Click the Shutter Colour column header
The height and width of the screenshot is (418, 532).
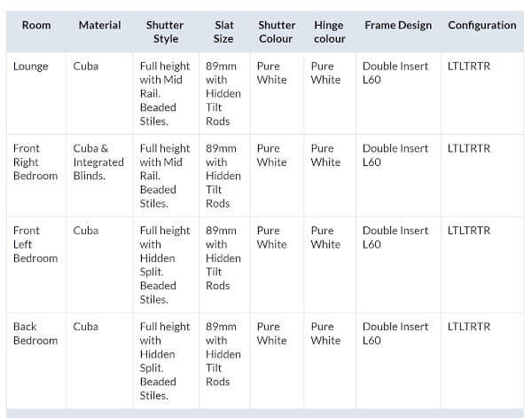pyautogui.click(x=277, y=32)
